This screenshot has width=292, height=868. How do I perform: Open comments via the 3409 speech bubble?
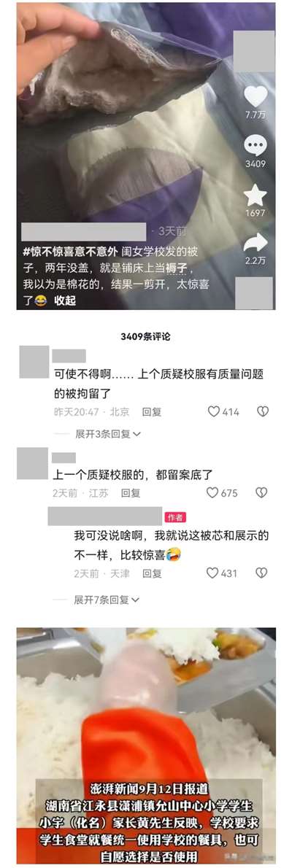click(x=255, y=146)
